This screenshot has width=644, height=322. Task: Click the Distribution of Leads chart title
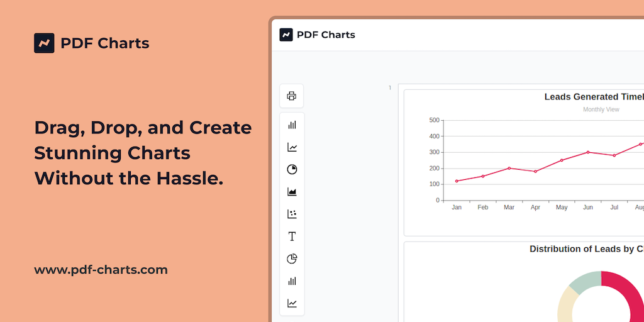click(x=586, y=249)
